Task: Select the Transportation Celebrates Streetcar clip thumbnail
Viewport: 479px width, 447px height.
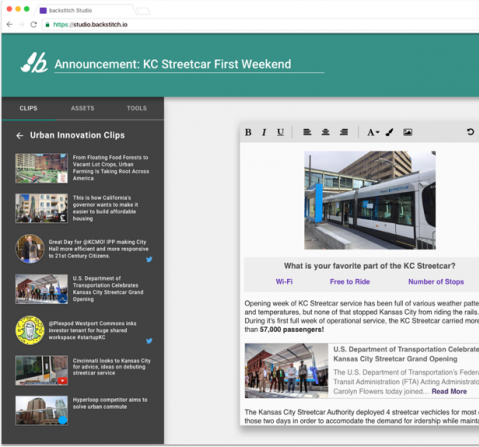Action: pyautogui.click(x=41, y=289)
